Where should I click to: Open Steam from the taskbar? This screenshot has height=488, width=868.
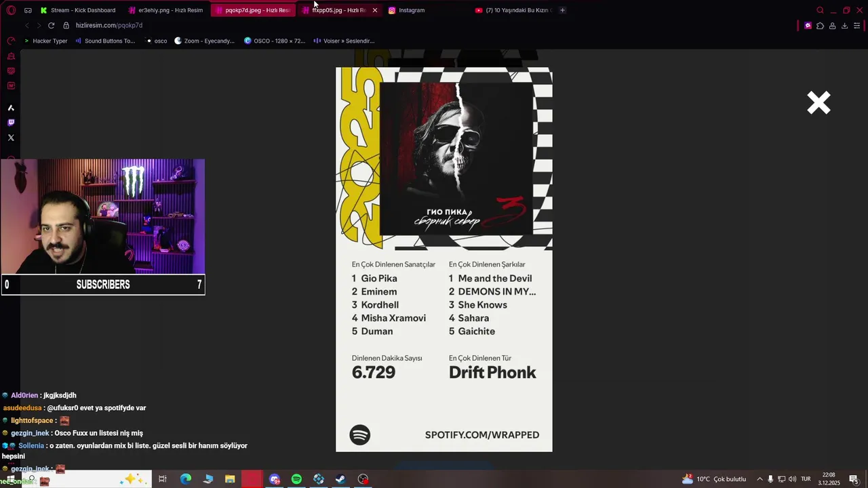340,479
